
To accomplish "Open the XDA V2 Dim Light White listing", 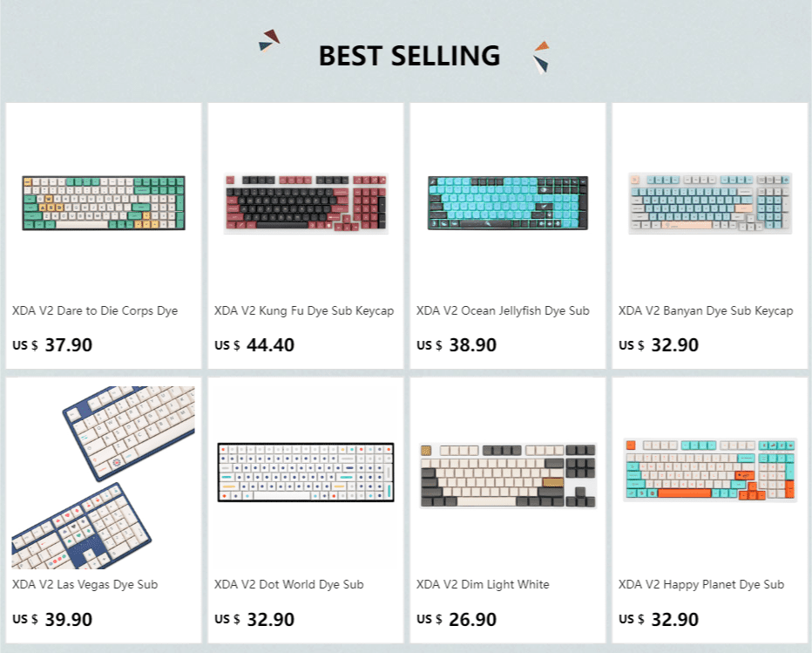I will (482, 585).
